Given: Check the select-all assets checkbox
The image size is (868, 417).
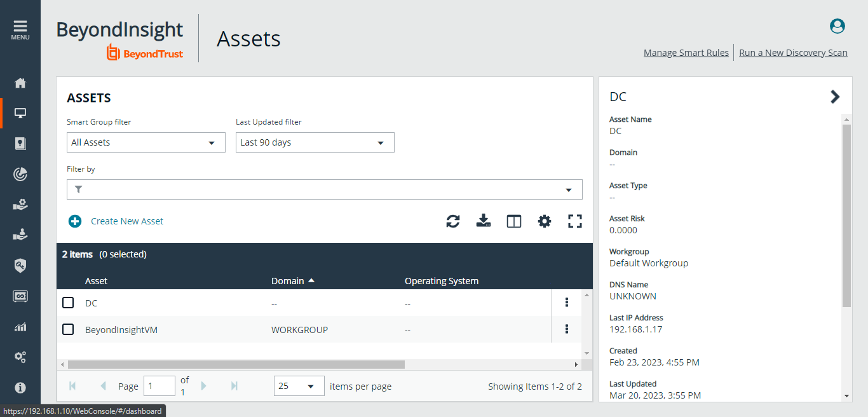Looking at the screenshot, I should point(68,280).
